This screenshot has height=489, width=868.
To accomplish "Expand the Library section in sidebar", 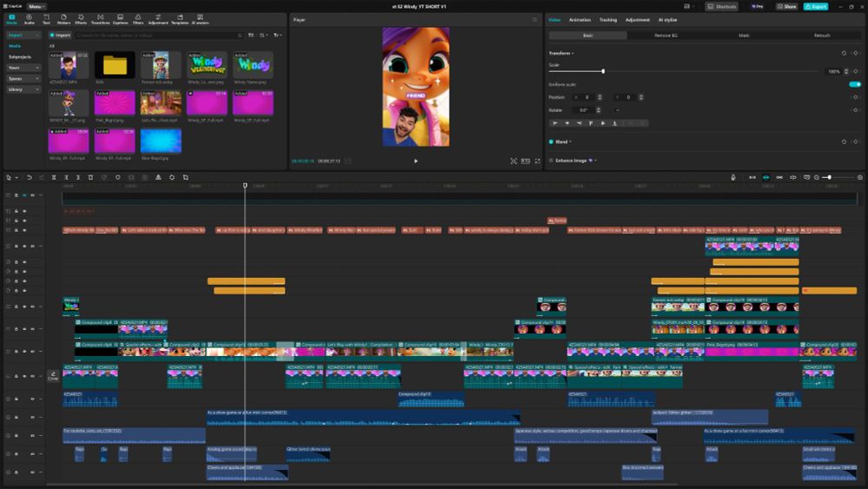I will tap(23, 89).
